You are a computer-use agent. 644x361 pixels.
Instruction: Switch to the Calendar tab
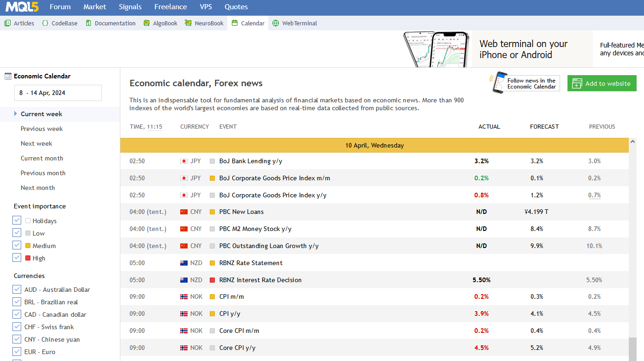point(252,23)
